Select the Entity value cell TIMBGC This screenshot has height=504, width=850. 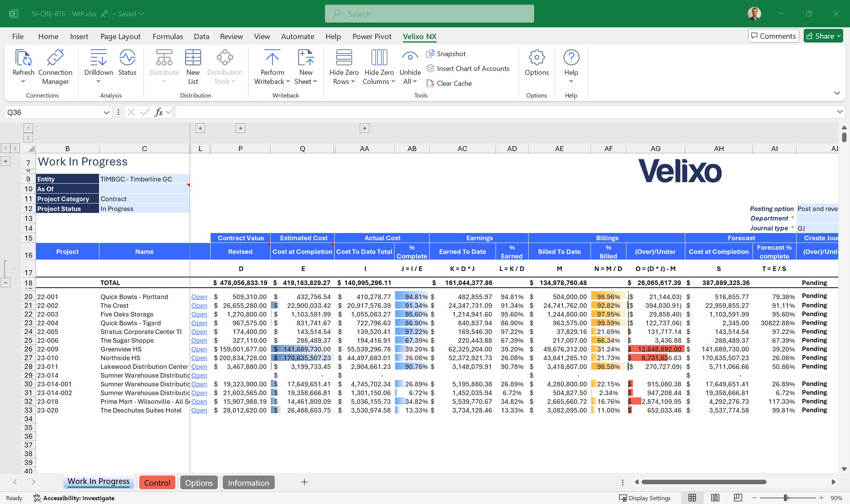(144, 179)
